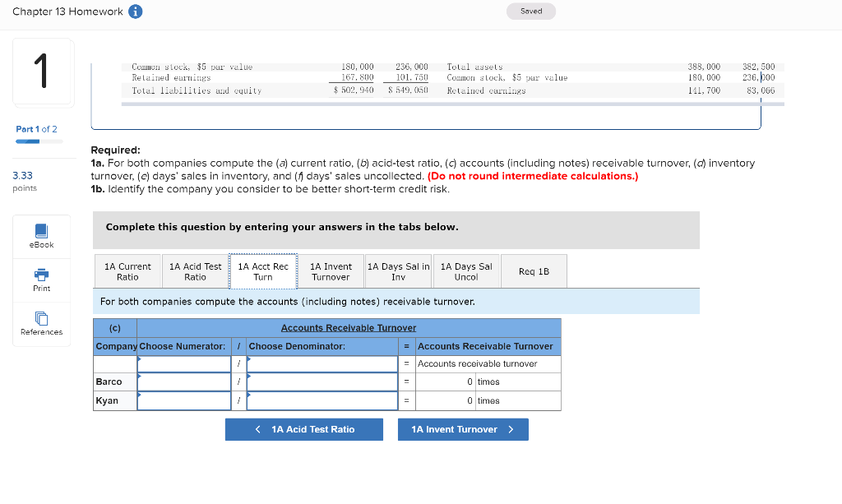Open the References panel

[x=41, y=323]
